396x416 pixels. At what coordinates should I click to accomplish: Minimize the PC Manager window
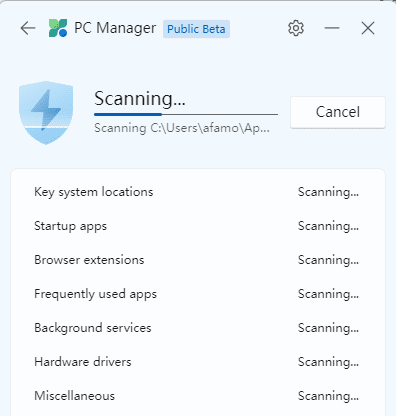click(332, 28)
